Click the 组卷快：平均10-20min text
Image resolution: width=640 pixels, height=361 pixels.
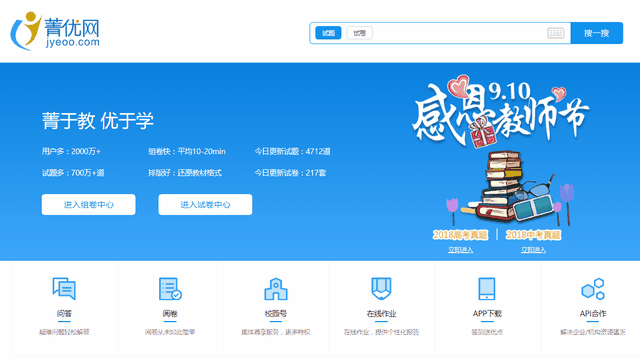(x=187, y=152)
